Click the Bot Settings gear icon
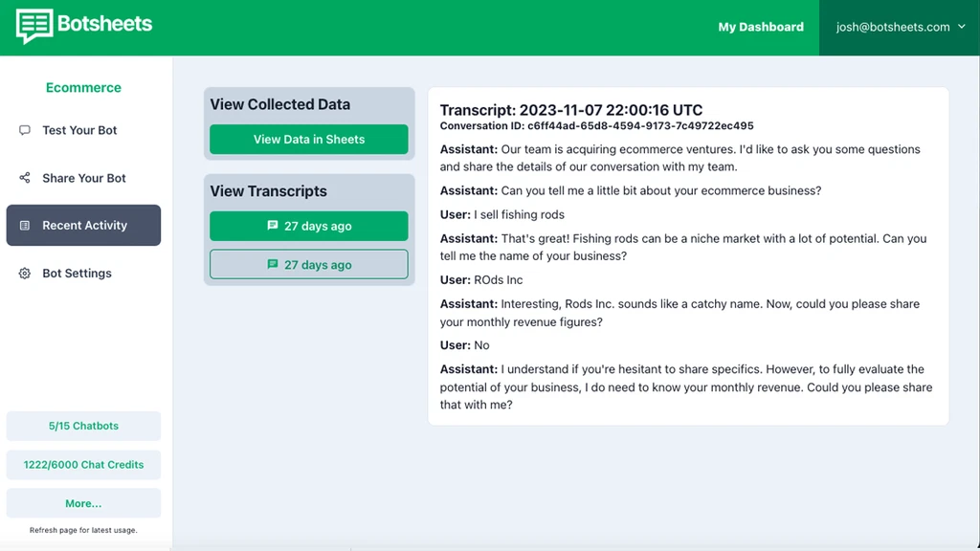 click(25, 274)
